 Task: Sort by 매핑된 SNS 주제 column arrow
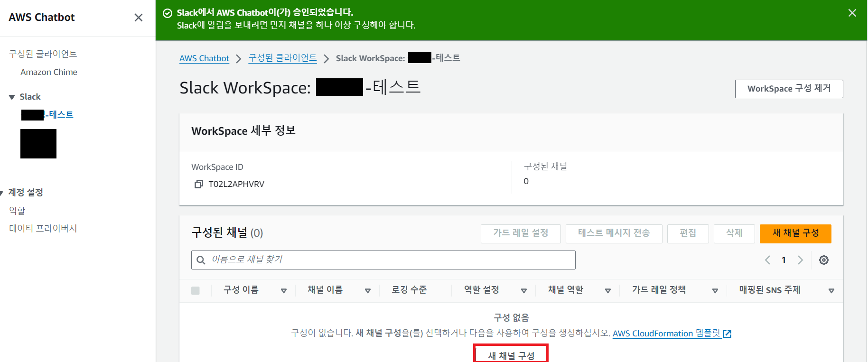[831, 291]
